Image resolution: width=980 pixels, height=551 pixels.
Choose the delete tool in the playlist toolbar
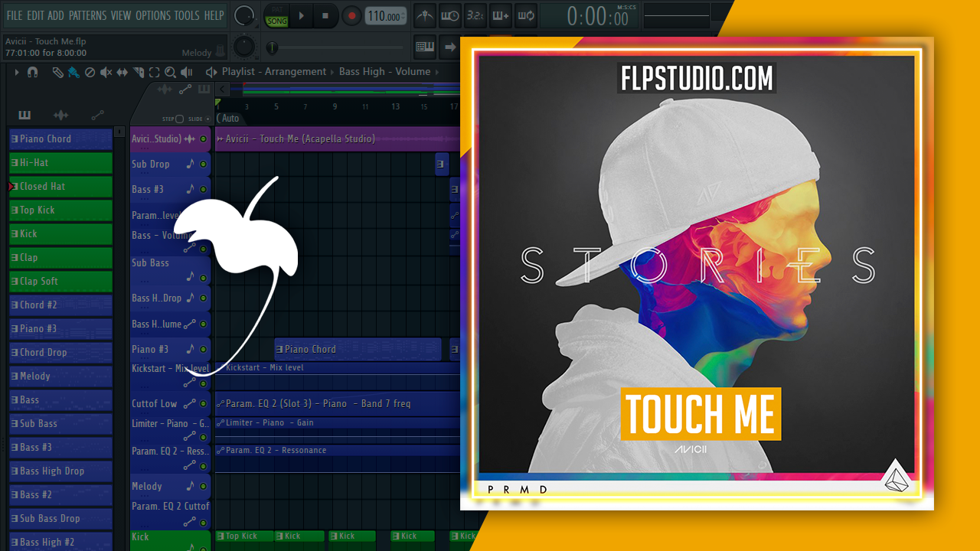(x=90, y=72)
